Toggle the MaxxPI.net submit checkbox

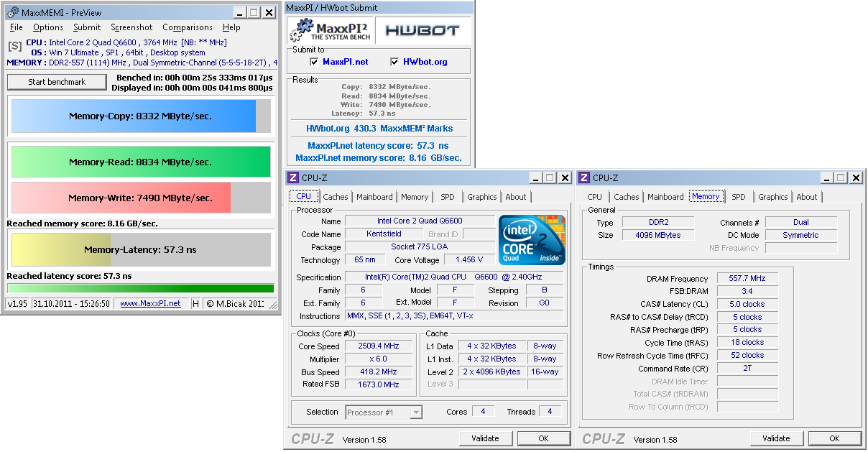(x=314, y=62)
